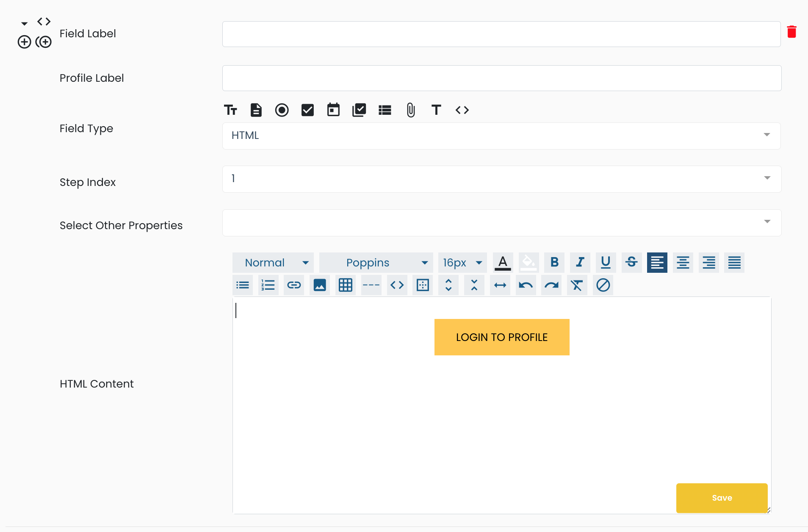
Task: Click the LOGIN TO PROFILE button
Action: 501,337
